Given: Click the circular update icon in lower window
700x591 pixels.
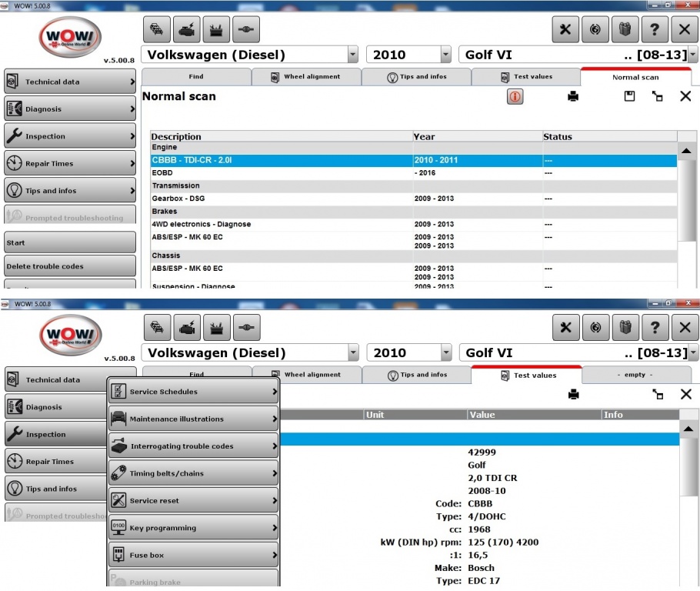Looking at the screenshot, I should point(595,328).
